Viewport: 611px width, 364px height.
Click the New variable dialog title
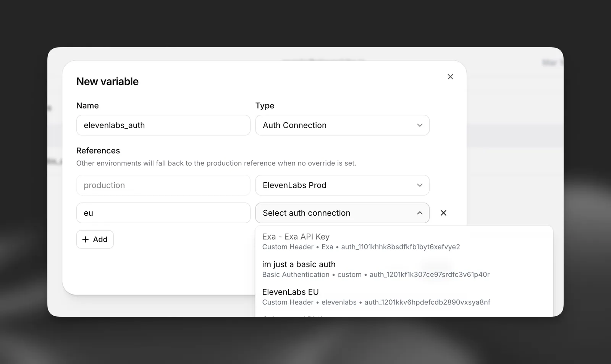coord(107,81)
